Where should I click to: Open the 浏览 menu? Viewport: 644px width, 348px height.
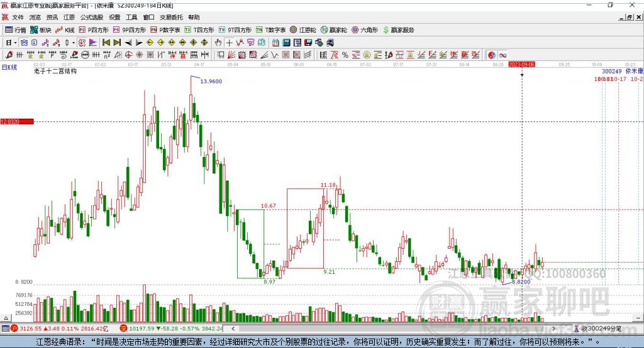(x=35, y=17)
